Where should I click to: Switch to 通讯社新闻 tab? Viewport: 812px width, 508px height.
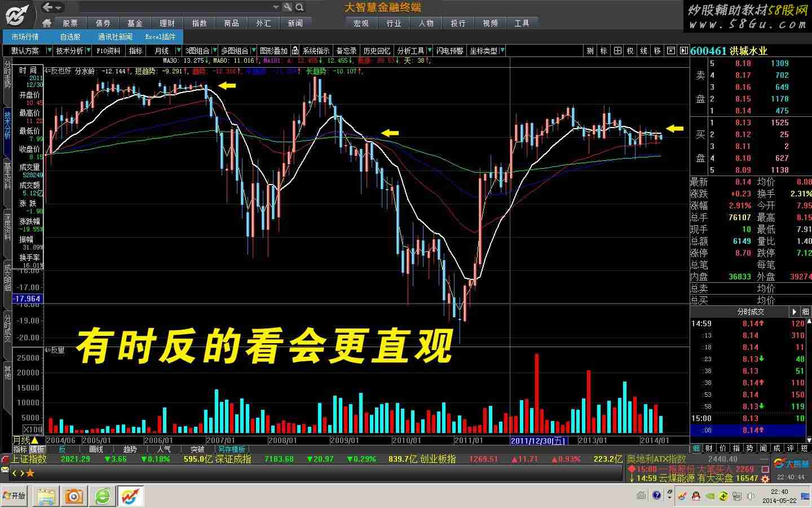115,37
